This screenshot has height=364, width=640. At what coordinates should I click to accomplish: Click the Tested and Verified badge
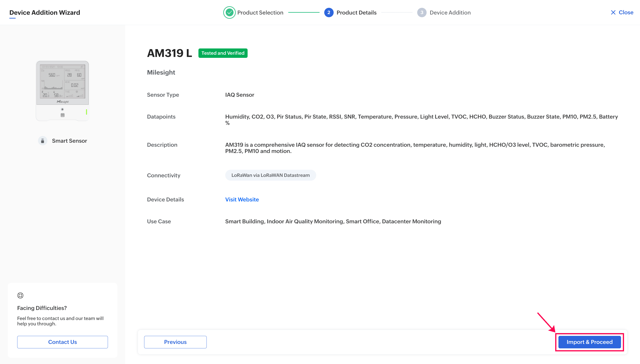223,53
